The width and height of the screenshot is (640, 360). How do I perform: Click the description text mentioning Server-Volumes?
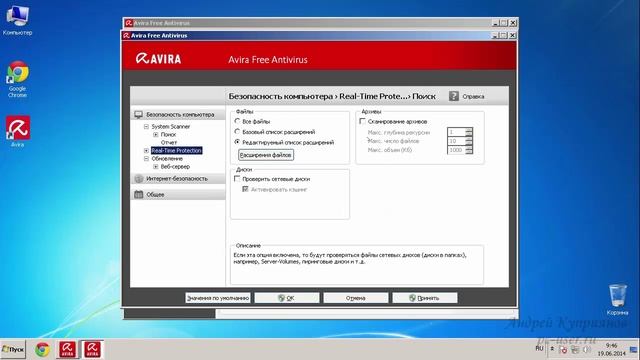coord(350,258)
